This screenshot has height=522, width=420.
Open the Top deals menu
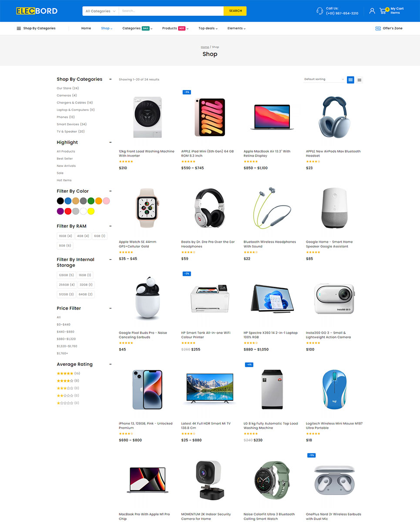[x=208, y=28]
